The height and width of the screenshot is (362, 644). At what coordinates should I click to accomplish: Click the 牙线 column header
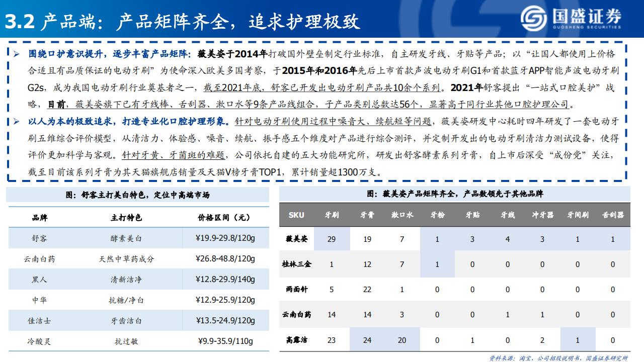pyautogui.click(x=508, y=215)
